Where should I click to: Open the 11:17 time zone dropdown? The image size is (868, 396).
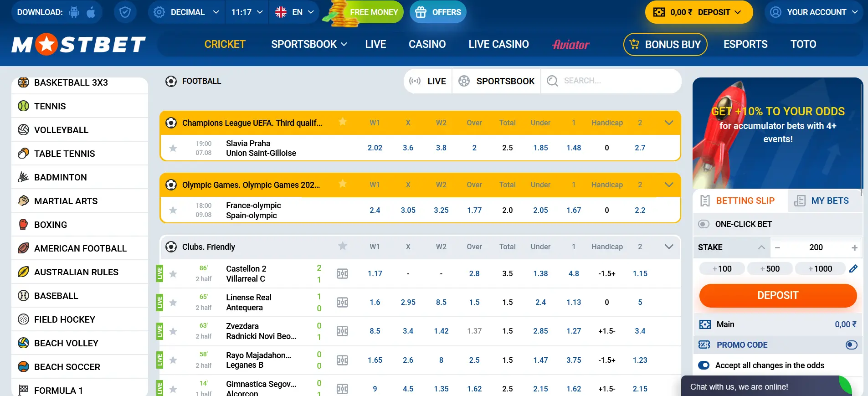247,12
